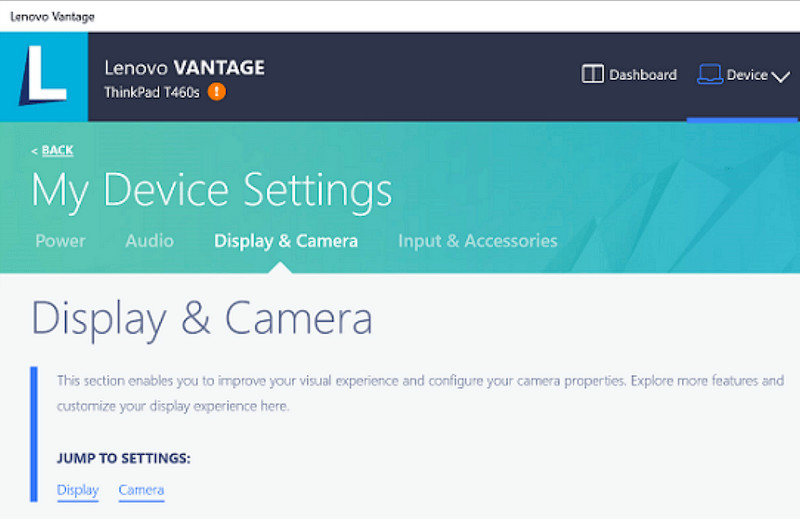Image resolution: width=800 pixels, height=519 pixels.
Task: Switch to the Audio tab
Action: (149, 241)
